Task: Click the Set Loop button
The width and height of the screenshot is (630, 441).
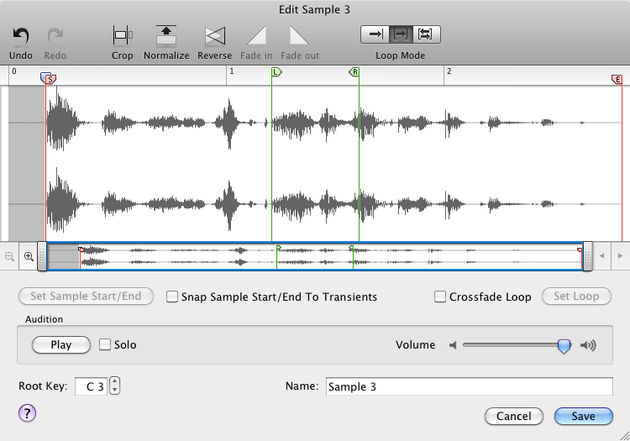Action: pyautogui.click(x=577, y=296)
